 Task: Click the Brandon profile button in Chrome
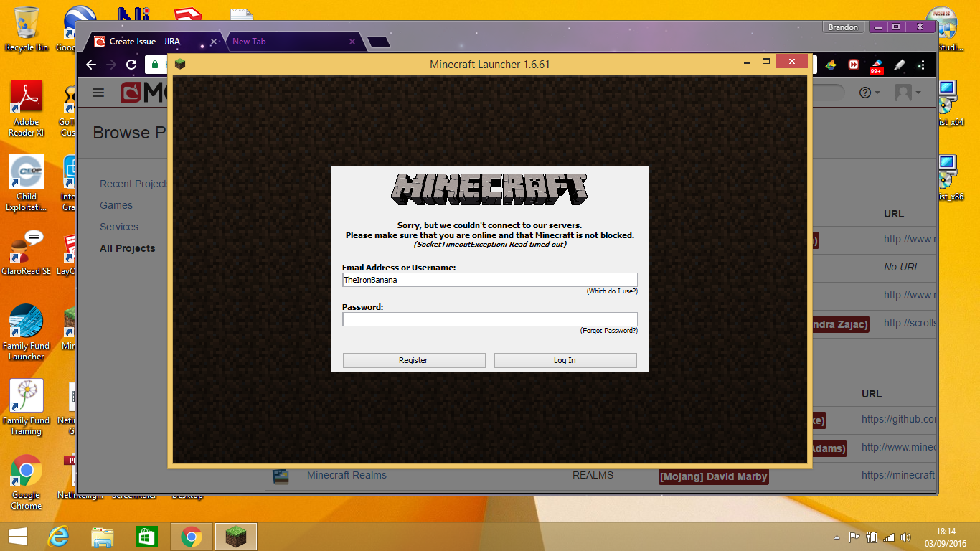(843, 27)
